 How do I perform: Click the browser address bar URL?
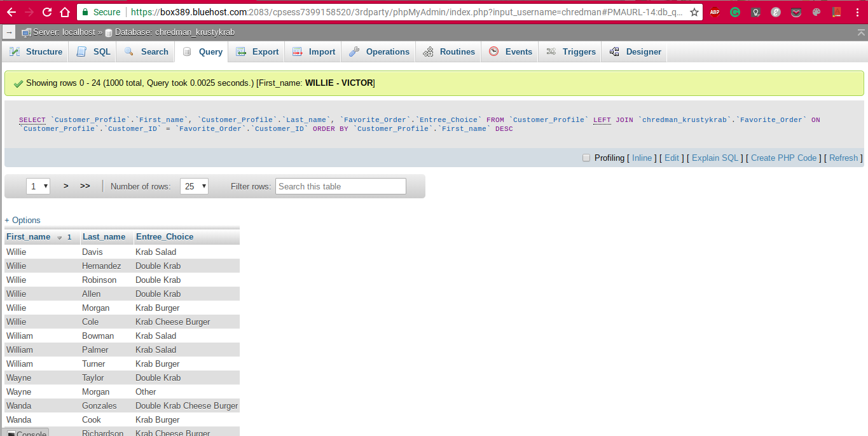coord(407,12)
